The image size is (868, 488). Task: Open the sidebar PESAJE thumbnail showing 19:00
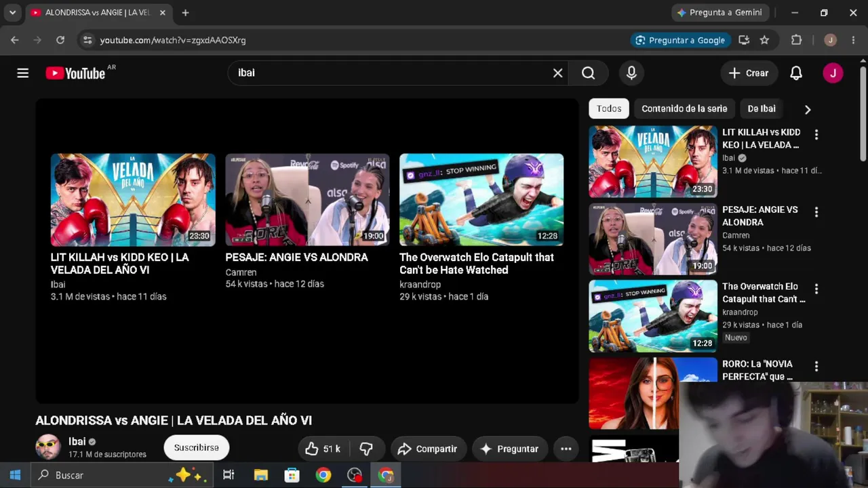pos(652,239)
